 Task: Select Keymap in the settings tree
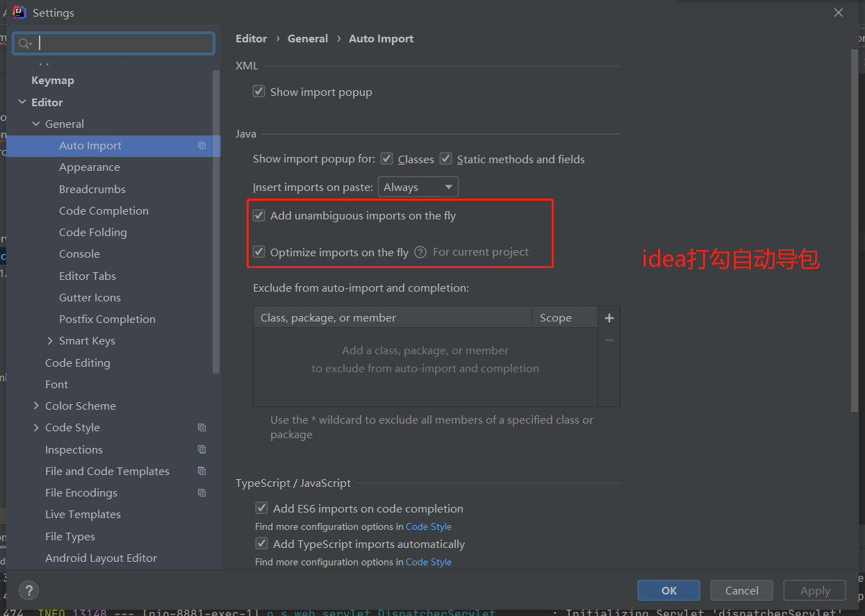coord(53,81)
